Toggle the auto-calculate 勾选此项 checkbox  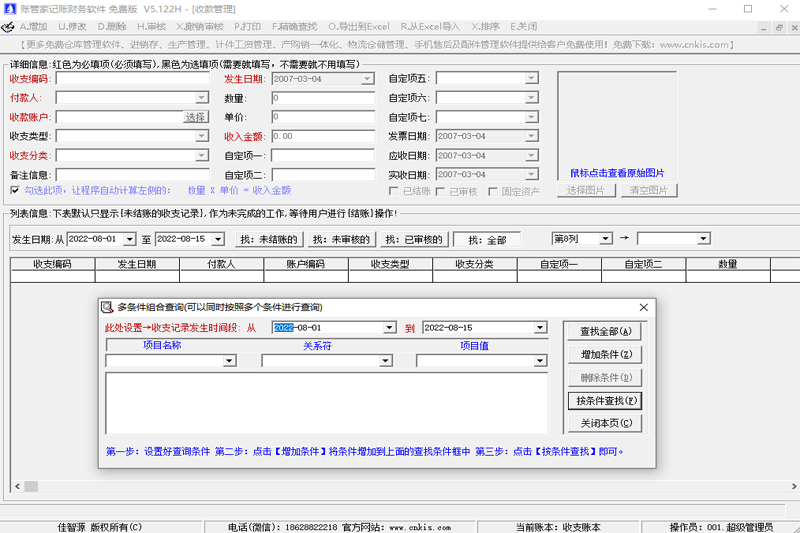tap(15, 190)
